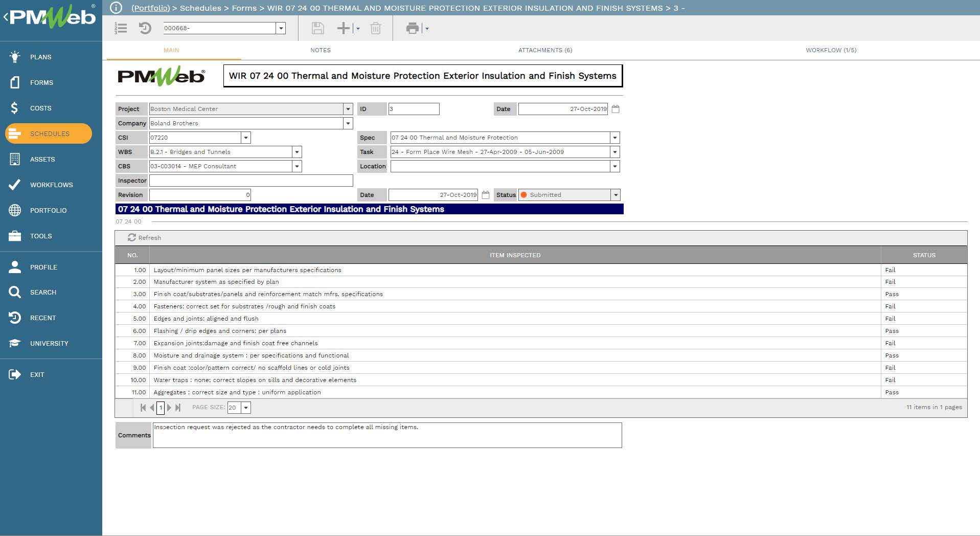The image size is (980, 536).
Task: Go to next page of grid
Action: pos(169,408)
